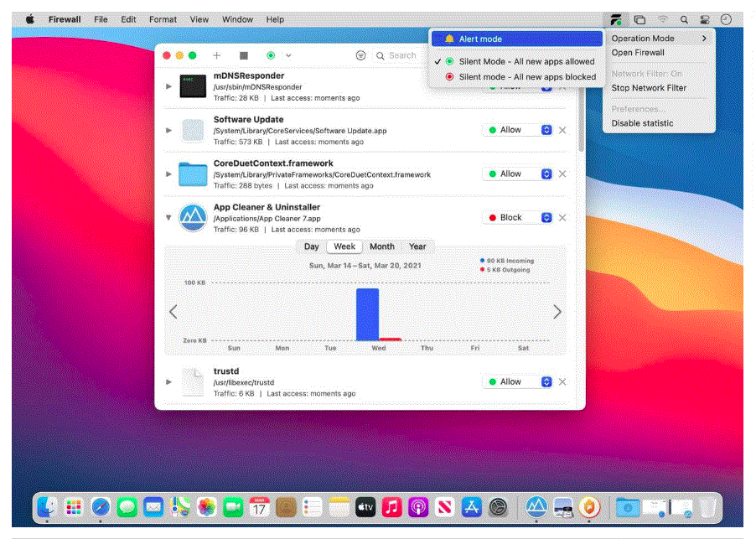The height and width of the screenshot is (539, 756).
Task: Expand the trustd row
Action: click(168, 382)
